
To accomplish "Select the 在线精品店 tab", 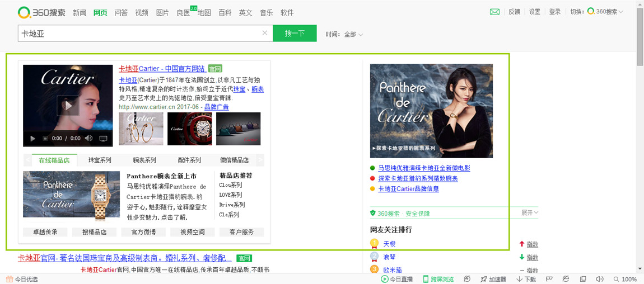I will (x=55, y=160).
